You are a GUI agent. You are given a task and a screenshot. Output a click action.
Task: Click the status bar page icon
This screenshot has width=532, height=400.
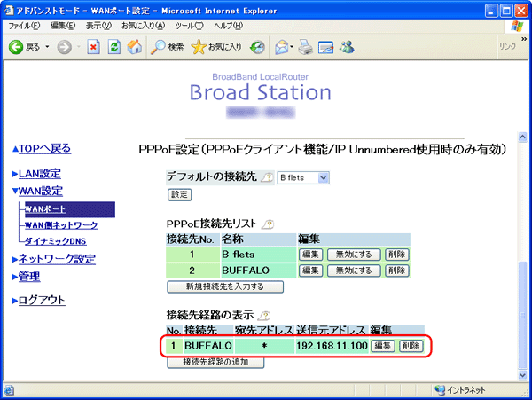click(x=9, y=390)
